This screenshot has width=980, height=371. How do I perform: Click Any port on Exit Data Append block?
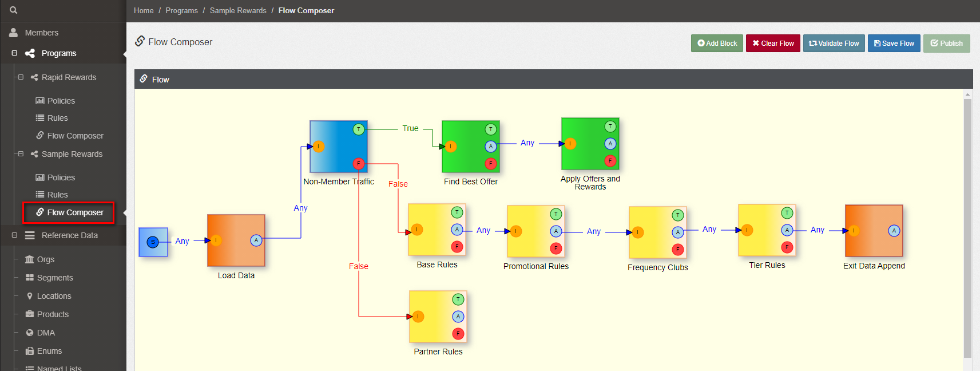(894, 231)
